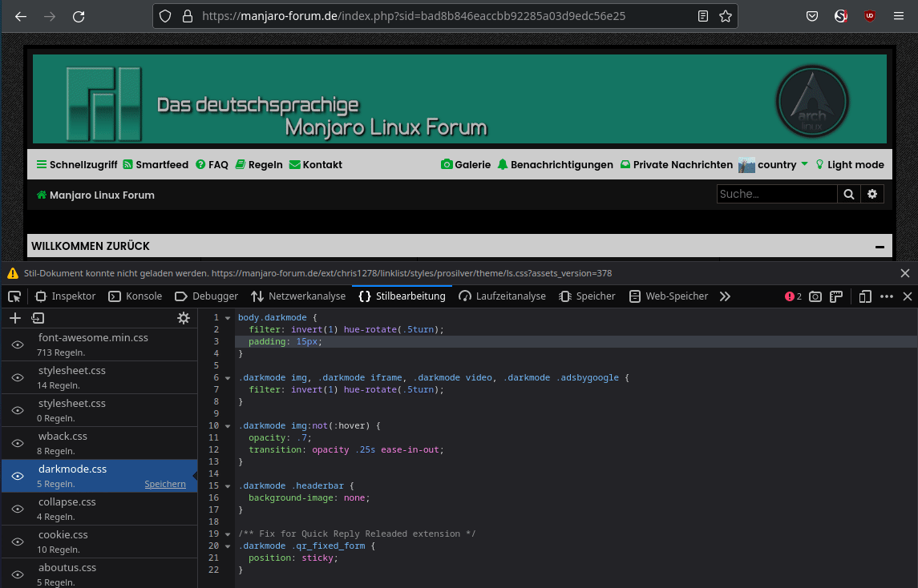Open the Konsole tab
This screenshot has width=918, height=588.
coord(135,296)
